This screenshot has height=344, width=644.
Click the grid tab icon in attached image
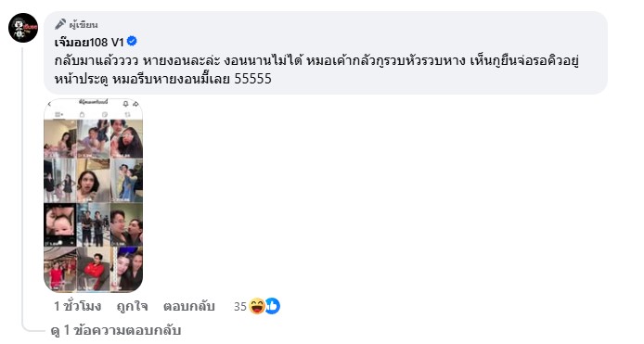pyautogui.click(x=58, y=115)
